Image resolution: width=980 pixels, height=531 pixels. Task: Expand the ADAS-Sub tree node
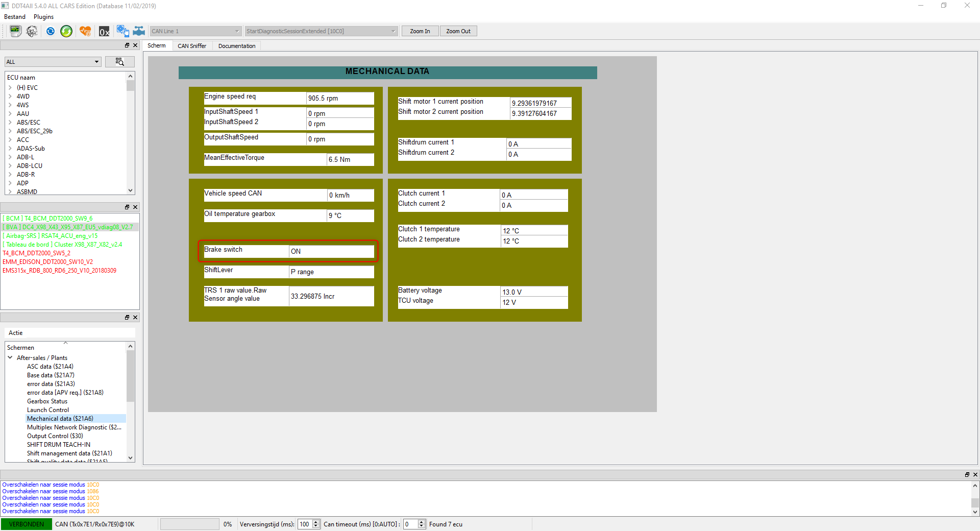click(10, 149)
